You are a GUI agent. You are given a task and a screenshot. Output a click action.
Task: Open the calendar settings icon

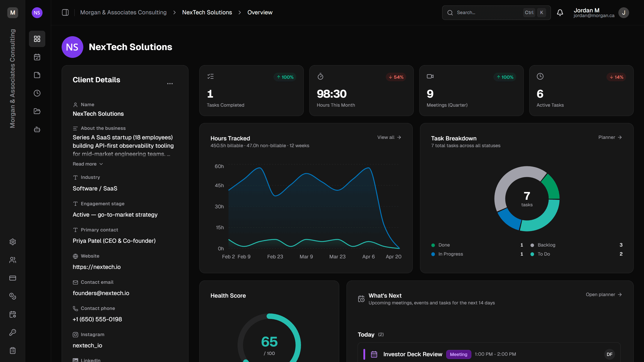click(x=13, y=314)
